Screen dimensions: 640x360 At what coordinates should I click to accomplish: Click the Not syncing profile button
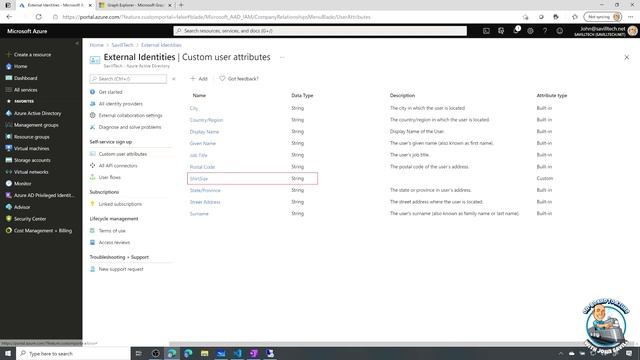coord(603,17)
